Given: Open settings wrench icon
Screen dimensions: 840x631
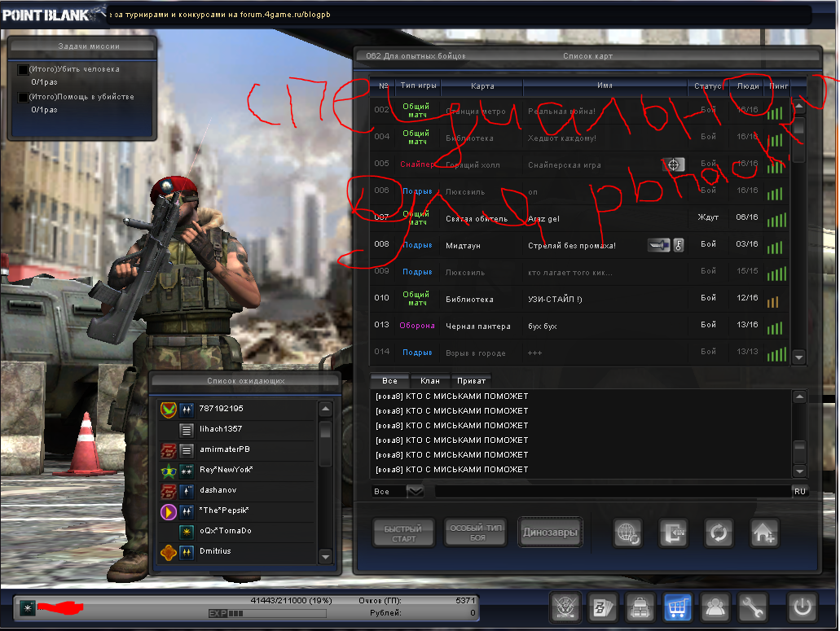Looking at the screenshot, I should pyautogui.click(x=753, y=607).
